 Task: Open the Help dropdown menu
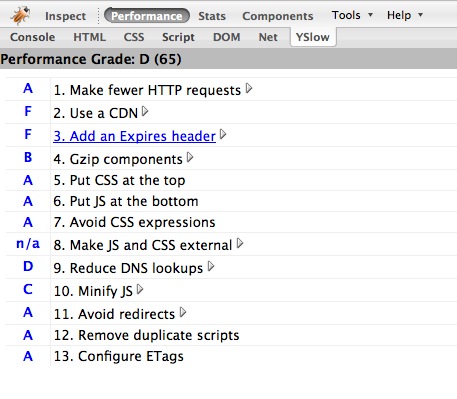coord(405,15)
